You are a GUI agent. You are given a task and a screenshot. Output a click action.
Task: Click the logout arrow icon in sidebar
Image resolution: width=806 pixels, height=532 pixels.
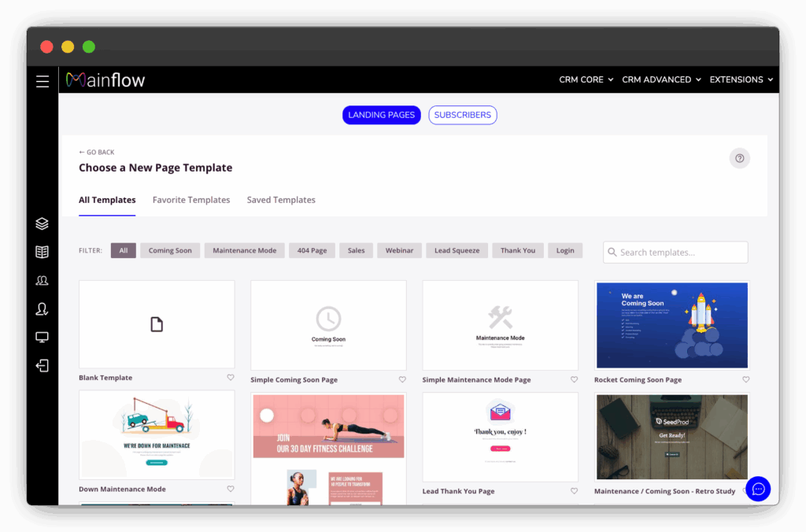point(43,365)
